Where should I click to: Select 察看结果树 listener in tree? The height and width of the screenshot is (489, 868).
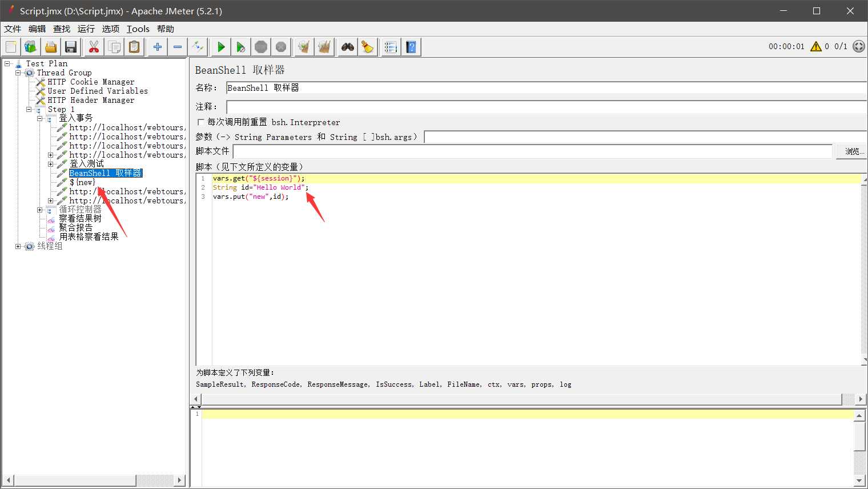(x=80, y=219)
